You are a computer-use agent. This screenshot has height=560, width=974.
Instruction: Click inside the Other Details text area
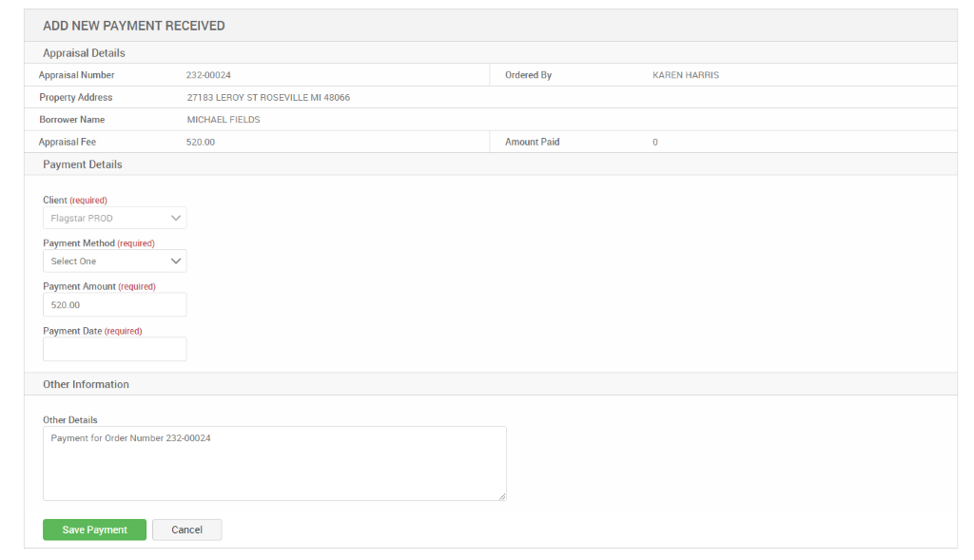[x=274, y=463]
